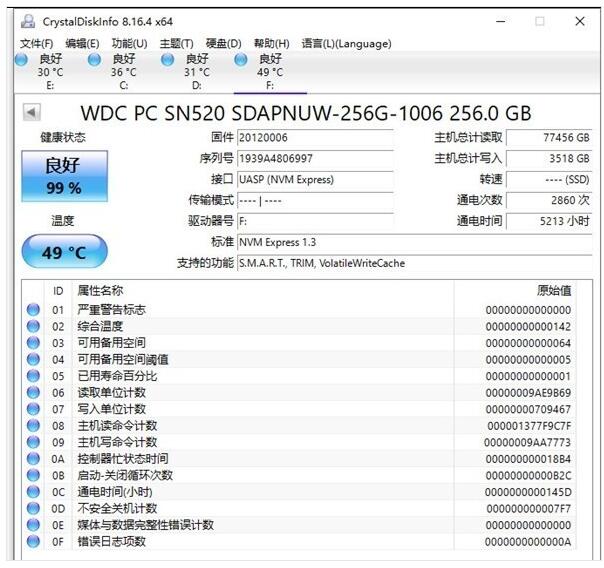Select raw value 00000009AA7773
This screenshot has height=568, width=604.
[527, 442]
